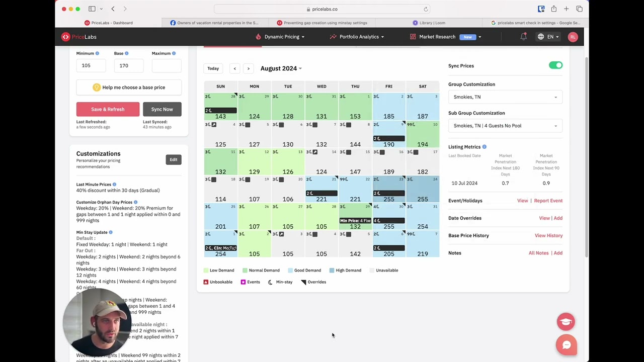Open the graduation cap help widget
Screen dimensions: 644x362
[566, 322]
